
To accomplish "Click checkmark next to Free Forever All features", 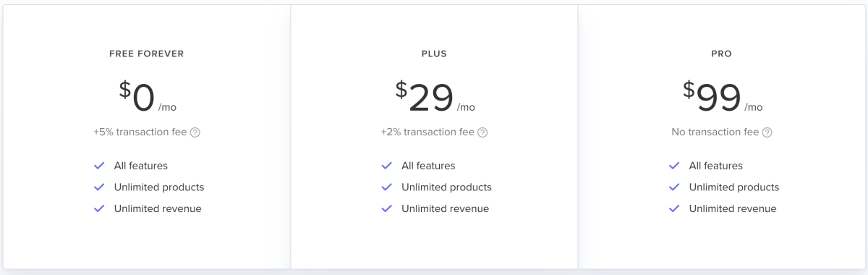I will click(x=99, y=166).
